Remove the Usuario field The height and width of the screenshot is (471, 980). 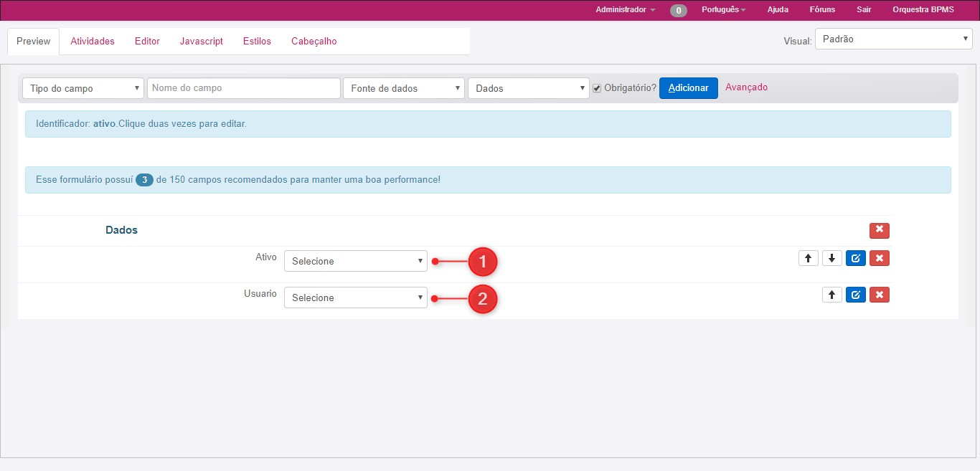pyautogui.click(x=879, y=295)
